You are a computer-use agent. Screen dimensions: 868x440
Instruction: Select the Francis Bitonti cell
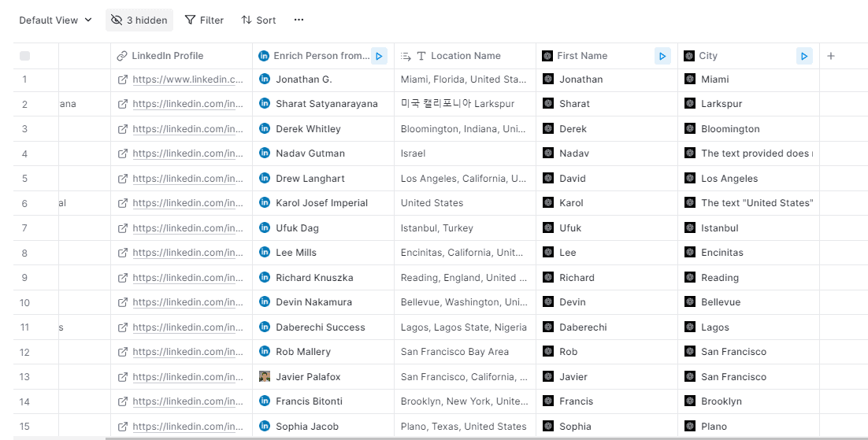click(323, 401)
